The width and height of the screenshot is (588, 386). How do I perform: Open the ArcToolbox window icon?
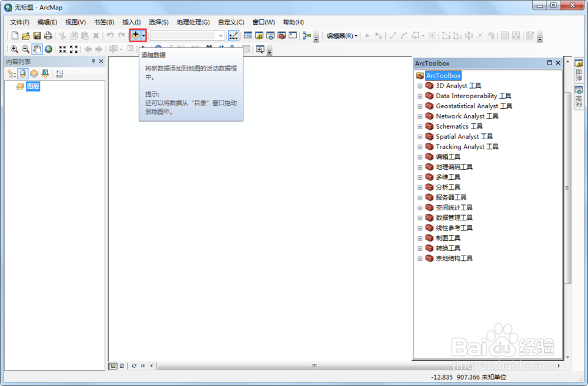[x=282, y=36]
